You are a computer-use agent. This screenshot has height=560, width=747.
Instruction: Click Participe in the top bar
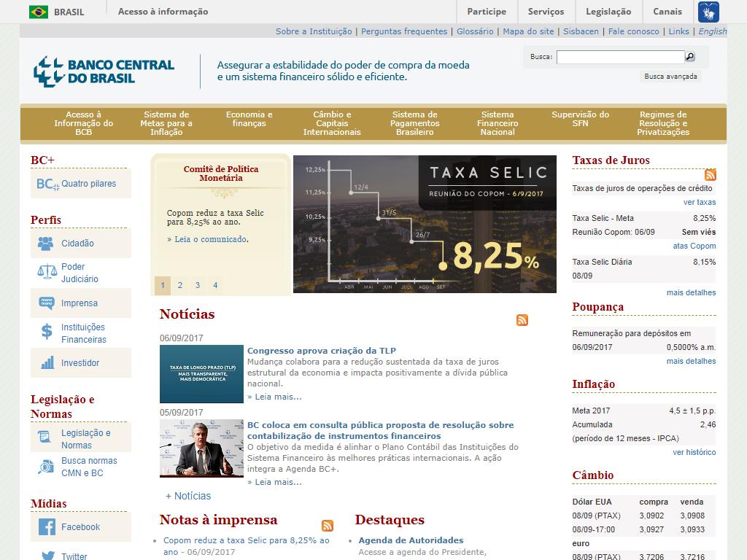pos(487,12)
